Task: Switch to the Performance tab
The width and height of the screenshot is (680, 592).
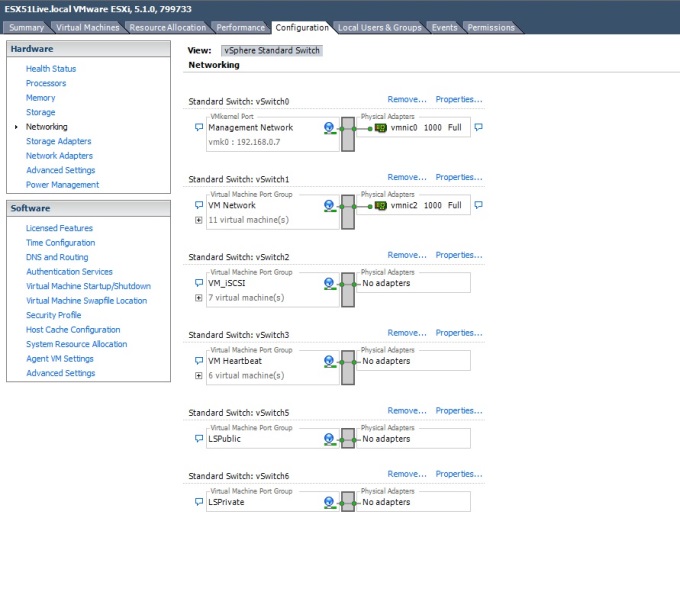Action: 241,27
